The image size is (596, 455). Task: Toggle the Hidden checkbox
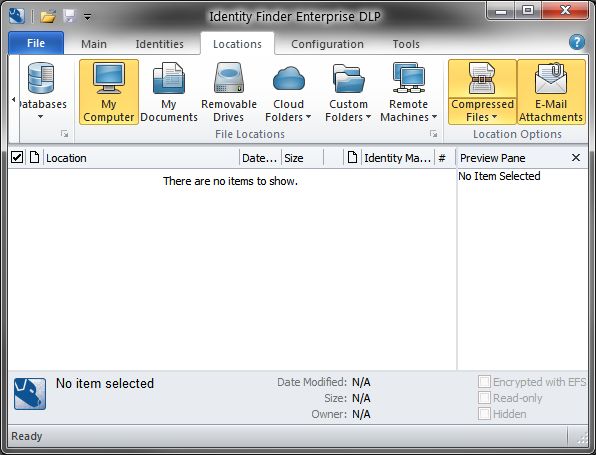click(x=484, y=414)
